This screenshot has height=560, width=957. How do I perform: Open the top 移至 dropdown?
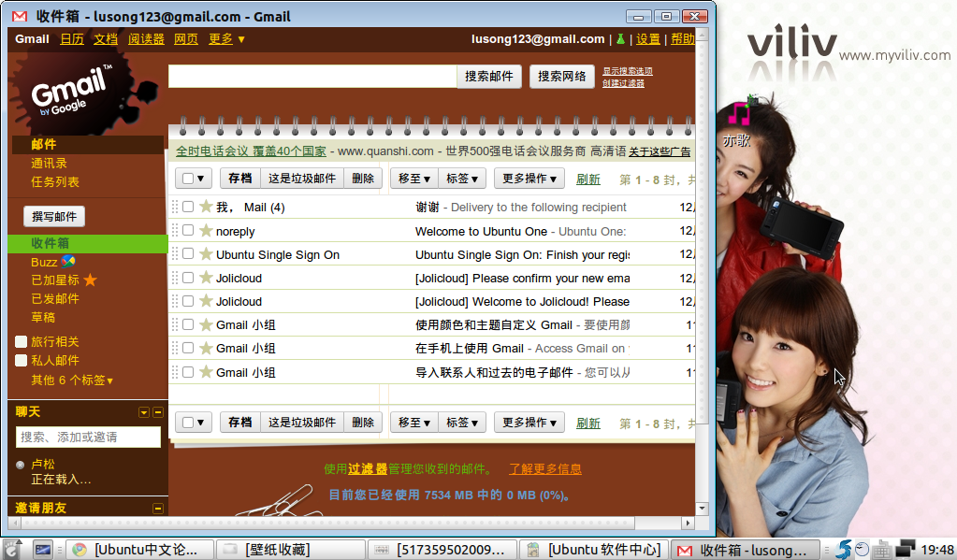point(413,179)
